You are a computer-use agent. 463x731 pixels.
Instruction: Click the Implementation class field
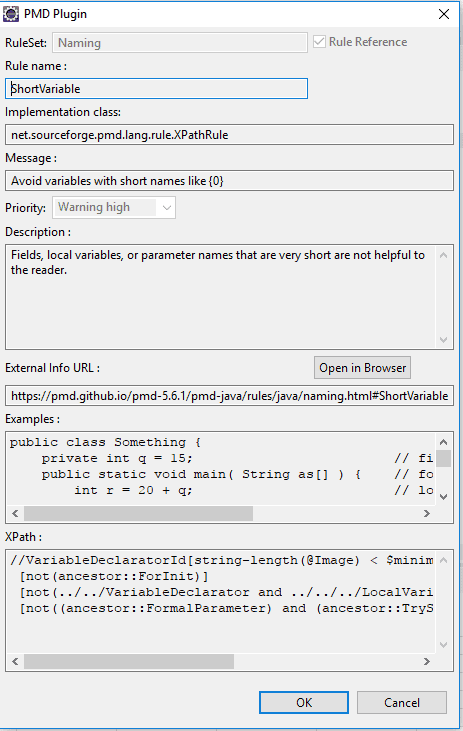[229, 135]
